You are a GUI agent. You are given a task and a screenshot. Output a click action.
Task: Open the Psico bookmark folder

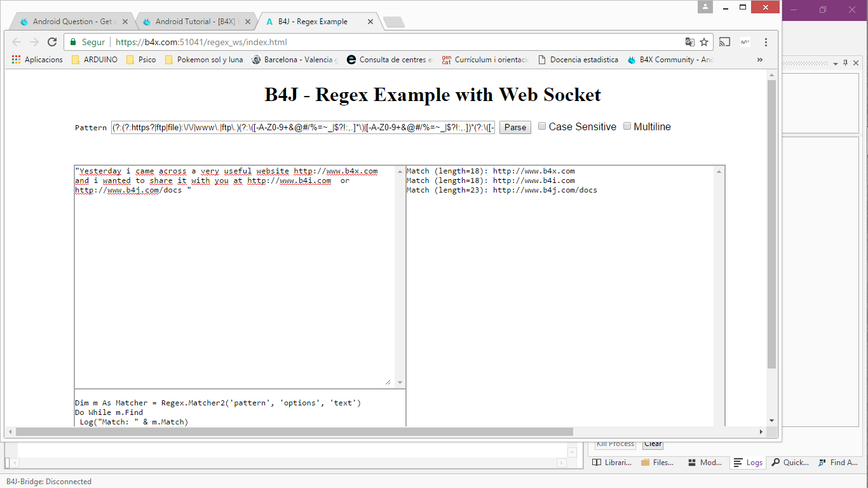[x=141, y=60]
